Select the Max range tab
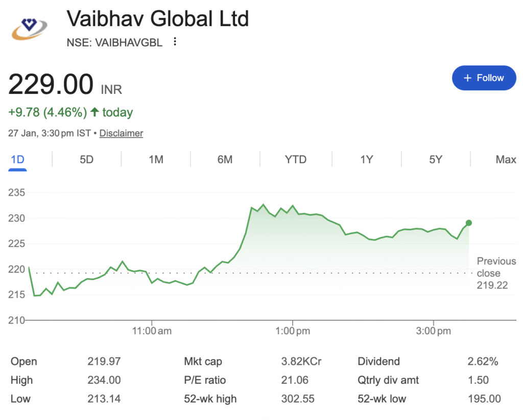The image size is (523, 420). click(506, 160)
